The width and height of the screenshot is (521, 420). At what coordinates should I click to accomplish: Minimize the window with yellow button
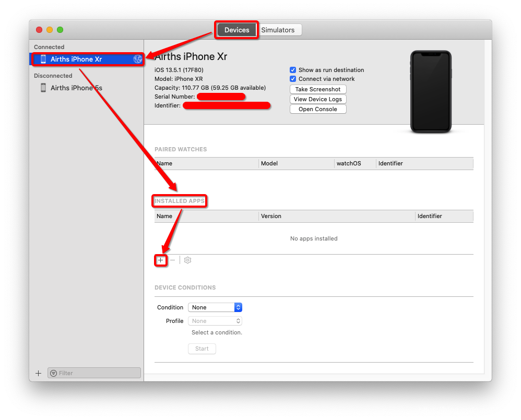(50, 30)
